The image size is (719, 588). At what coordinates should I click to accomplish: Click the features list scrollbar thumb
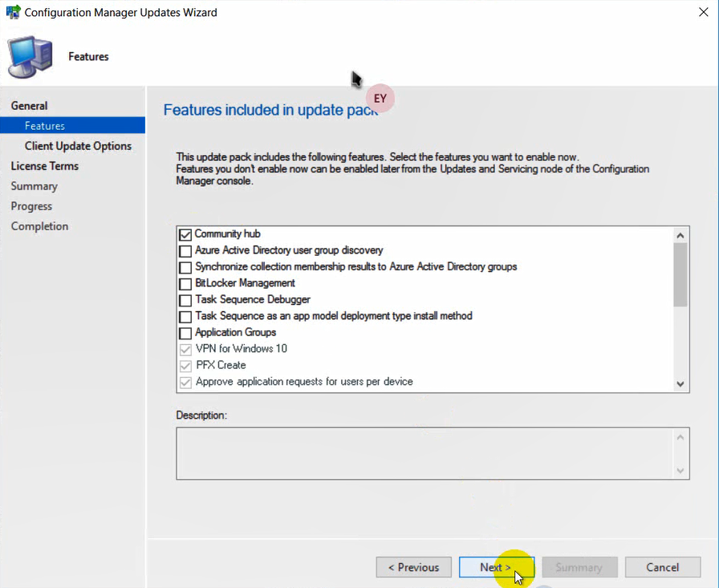680,274
